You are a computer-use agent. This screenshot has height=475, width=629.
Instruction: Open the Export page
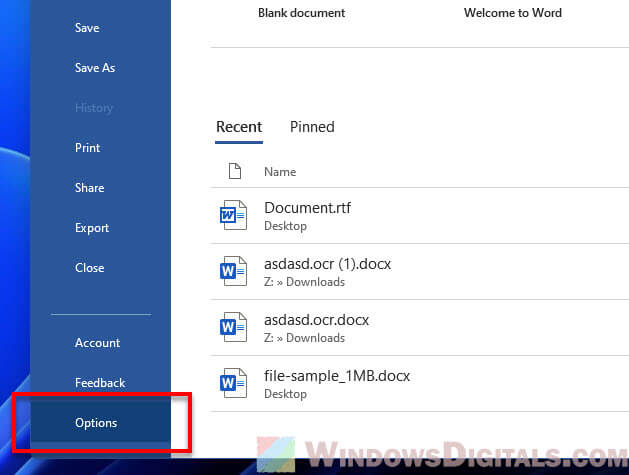[x=92, y=228]
